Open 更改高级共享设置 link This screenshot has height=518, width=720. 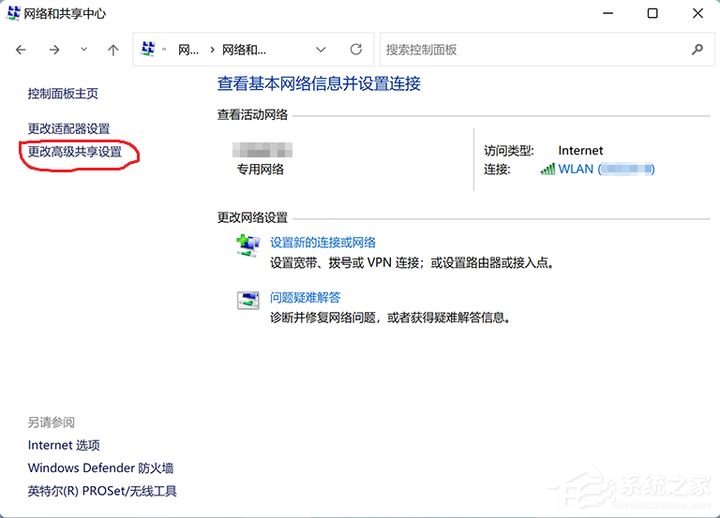click(x=75, y=152)
